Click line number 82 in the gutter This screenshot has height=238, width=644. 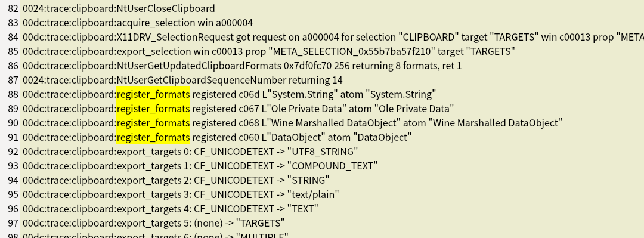(14, 8)
